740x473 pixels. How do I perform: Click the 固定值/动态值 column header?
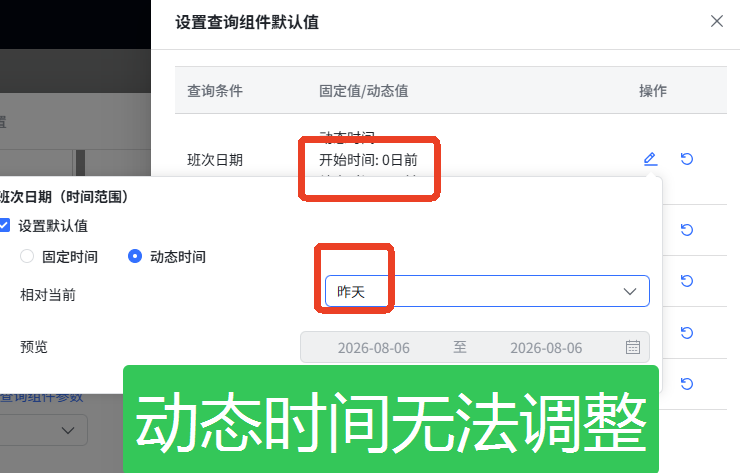(x=363, y=91)
